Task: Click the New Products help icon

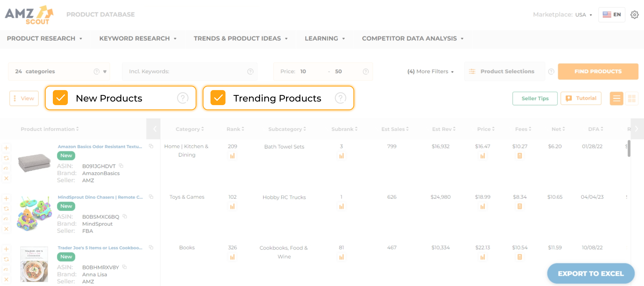Action: 183,98
